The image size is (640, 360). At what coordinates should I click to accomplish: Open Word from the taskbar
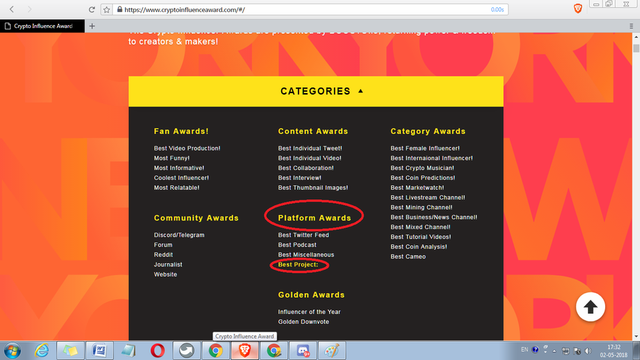coord(99,351)
